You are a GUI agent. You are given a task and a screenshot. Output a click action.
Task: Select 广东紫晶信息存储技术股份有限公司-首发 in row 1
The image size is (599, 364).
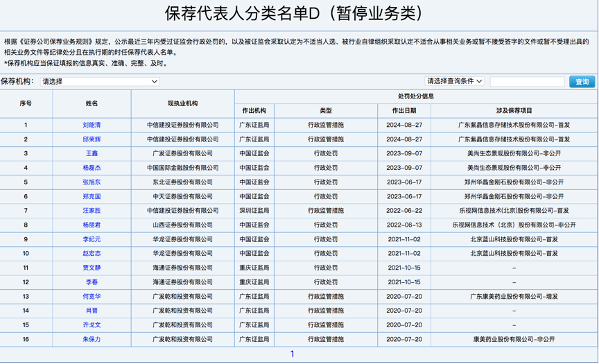pos(514,125)
